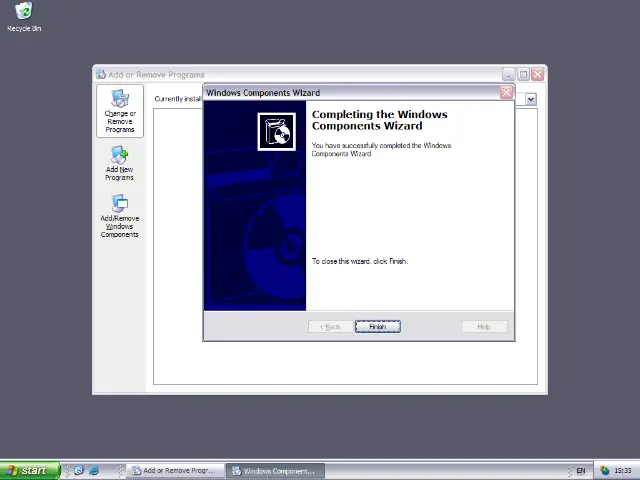Open the Recycle Bin desktop icon
The width and height of the screenshot is (640, 480).
click(24, 17)
